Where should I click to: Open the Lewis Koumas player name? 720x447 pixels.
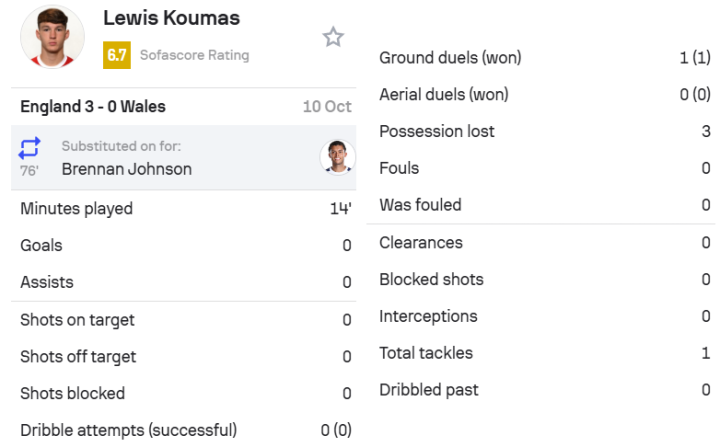click(171, 18)
